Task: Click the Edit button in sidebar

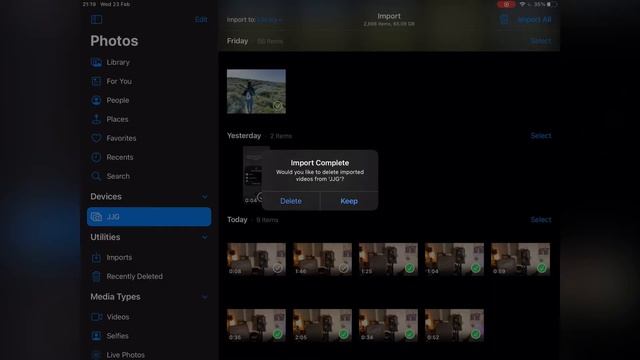Action: tap(201, 20)
